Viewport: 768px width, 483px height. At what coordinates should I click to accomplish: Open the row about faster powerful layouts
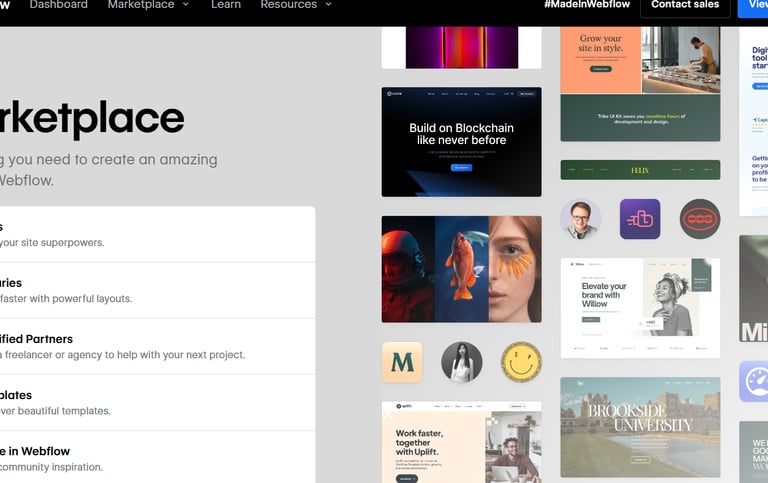pos(158,290)
